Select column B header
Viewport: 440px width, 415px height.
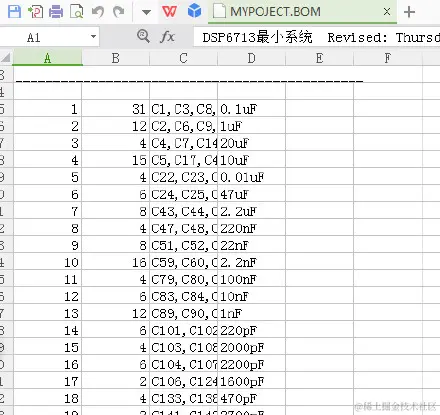pos(116,58)
